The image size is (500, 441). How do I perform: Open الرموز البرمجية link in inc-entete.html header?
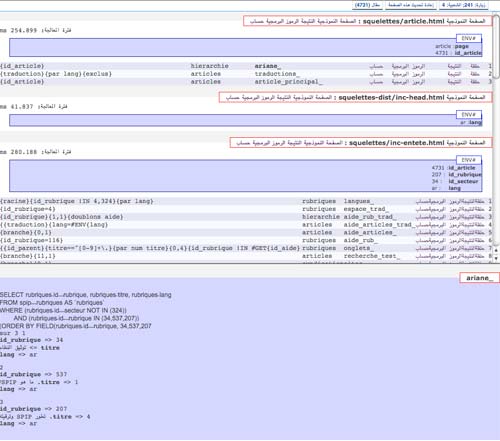(270, 143)
